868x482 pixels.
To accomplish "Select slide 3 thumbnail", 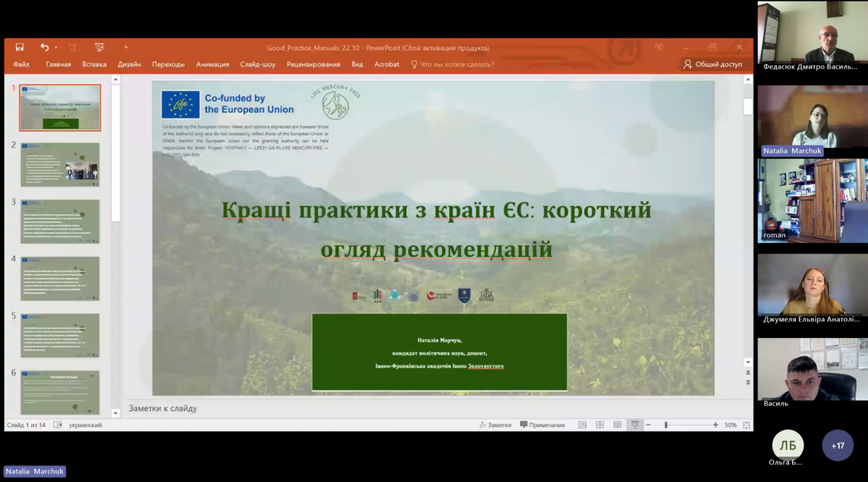I will click(x=60, y=221).
